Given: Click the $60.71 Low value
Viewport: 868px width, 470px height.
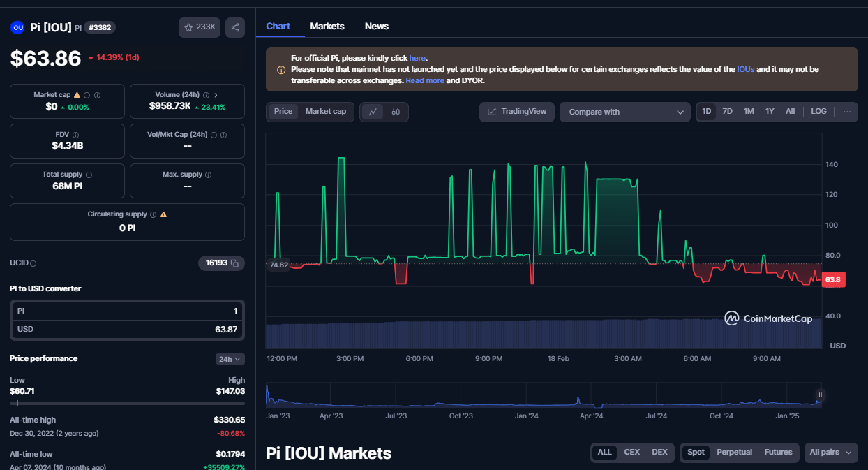Looking at the screenshot, I should pos(22,391).
